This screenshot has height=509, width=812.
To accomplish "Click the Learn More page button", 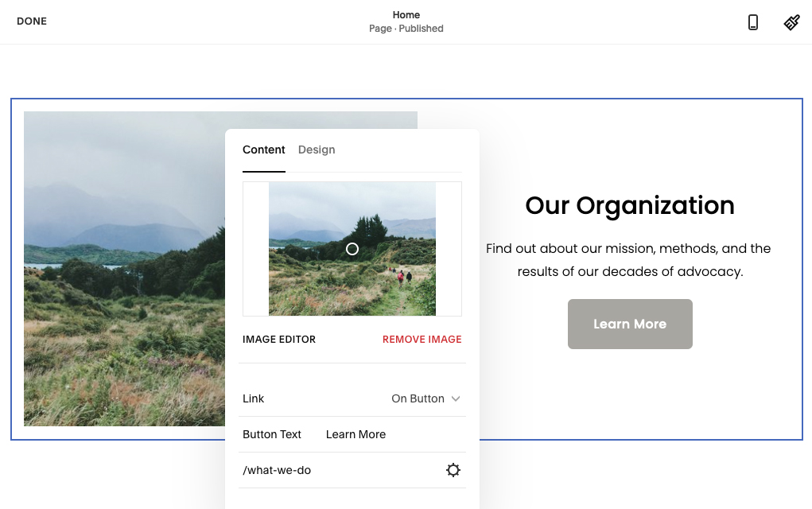I will (630, 324).
